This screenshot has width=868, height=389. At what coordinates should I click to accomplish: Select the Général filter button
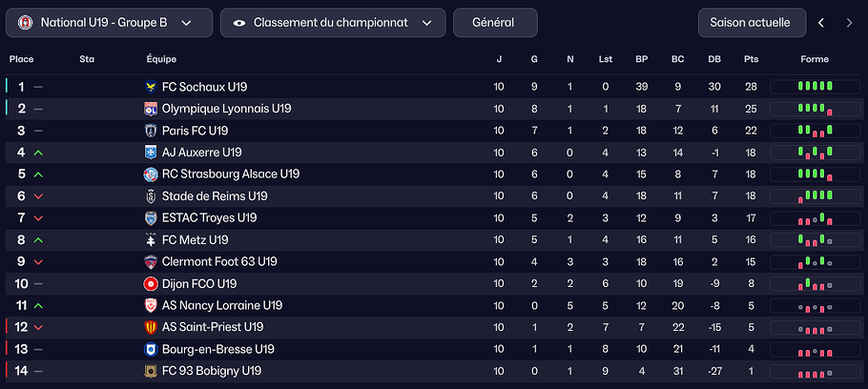tap(494, 23)
